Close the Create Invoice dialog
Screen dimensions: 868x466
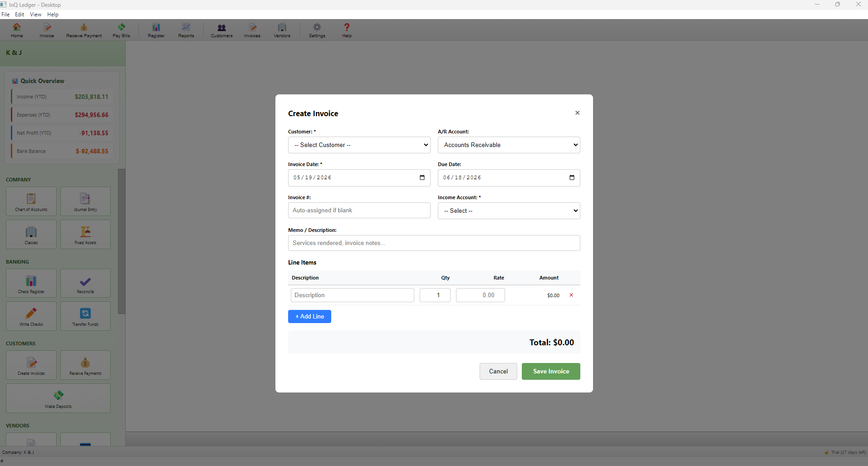(x=577, y=113)
